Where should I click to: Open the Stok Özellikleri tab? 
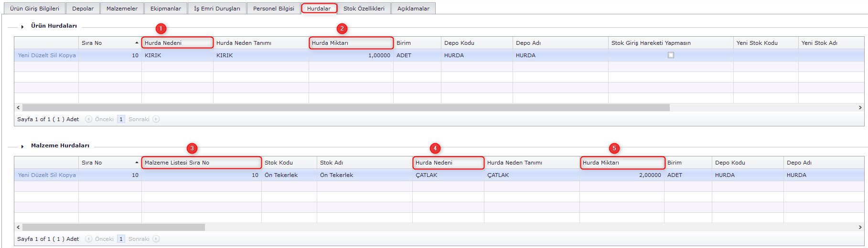364,9
